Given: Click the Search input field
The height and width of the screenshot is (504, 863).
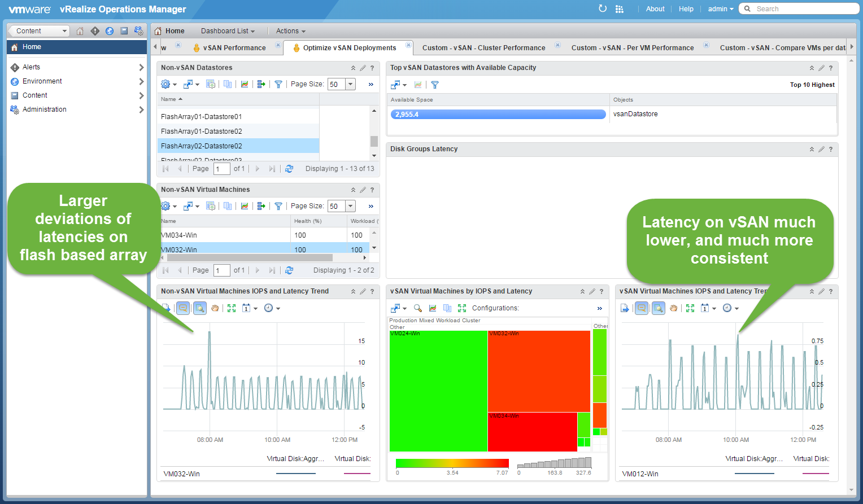Looking at the screenshot, I should (799, 8).
